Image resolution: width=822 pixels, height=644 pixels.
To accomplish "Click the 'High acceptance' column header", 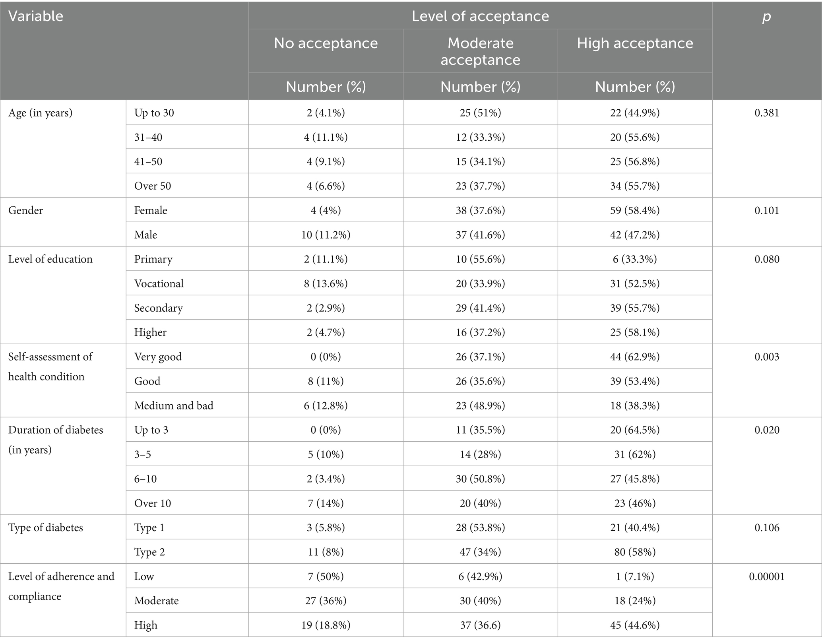I will 635,43.
